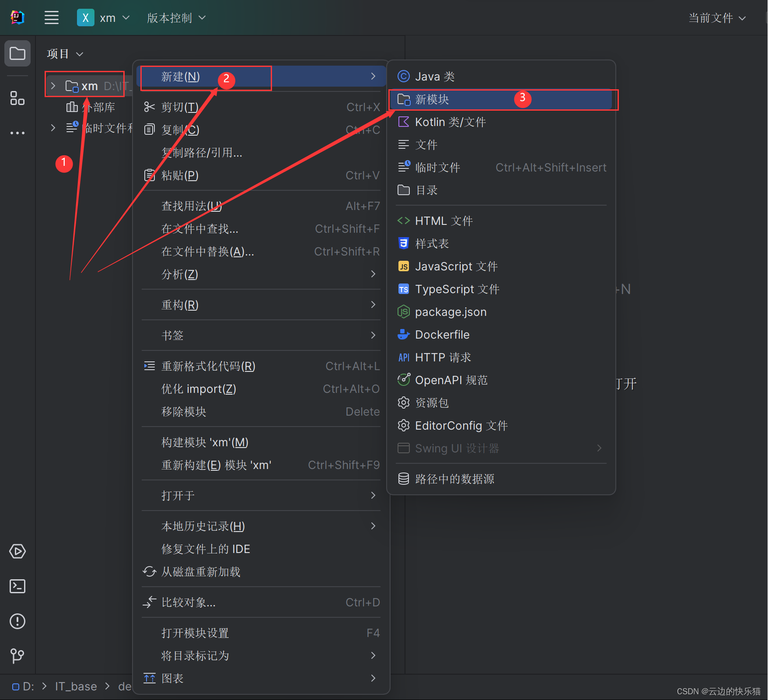This screenshot has height=700, width=768.
Task: Choose EditorConfig 文件 in submenu
Action: pos(501,425)
